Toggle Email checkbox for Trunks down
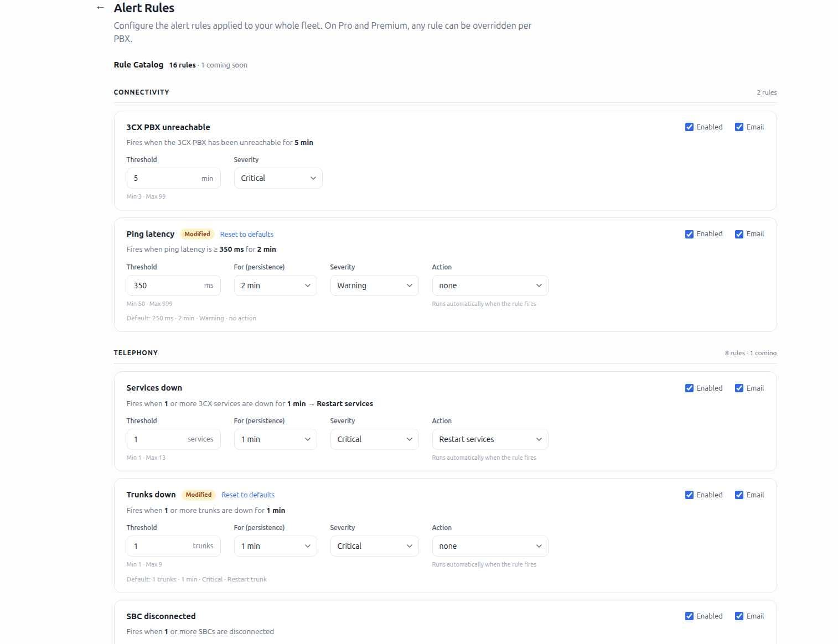Image resolution: width=838 pixels, height=644 pixels. pyautogui.click(x=739, y=495)
